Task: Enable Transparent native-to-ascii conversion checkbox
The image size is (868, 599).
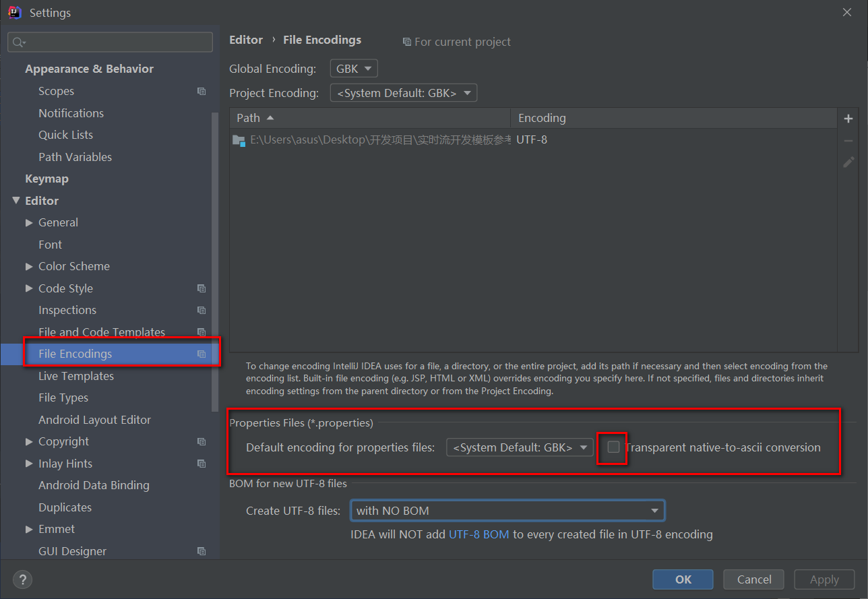Action: (613, 447)
